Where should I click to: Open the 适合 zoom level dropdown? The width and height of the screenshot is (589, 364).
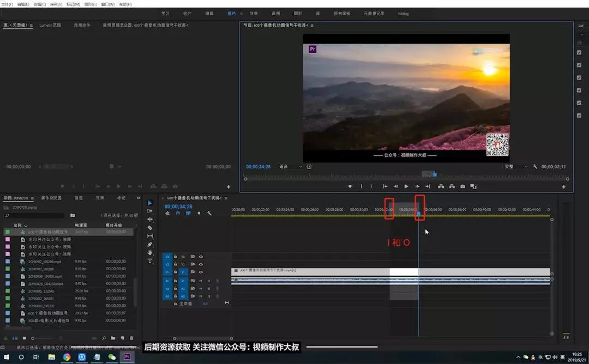point(290,167)
